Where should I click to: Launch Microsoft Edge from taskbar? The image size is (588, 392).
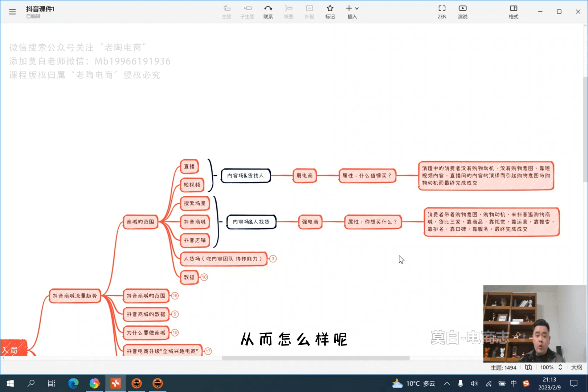pyautogui.click(x=73, y=383)
